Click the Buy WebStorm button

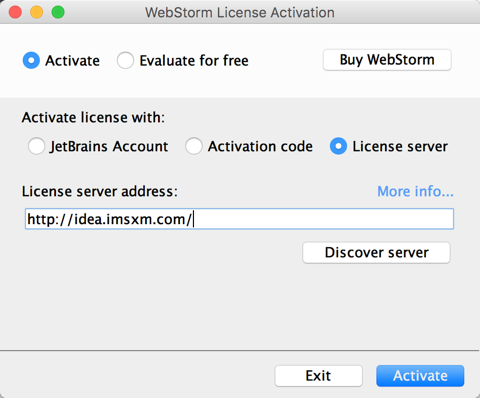387,60
